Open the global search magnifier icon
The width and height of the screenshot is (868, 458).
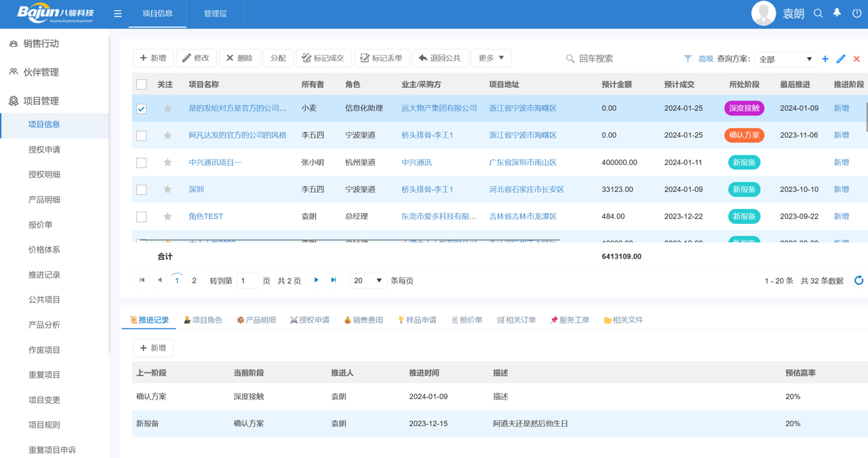pyautogui.click(x=818, y=13)
